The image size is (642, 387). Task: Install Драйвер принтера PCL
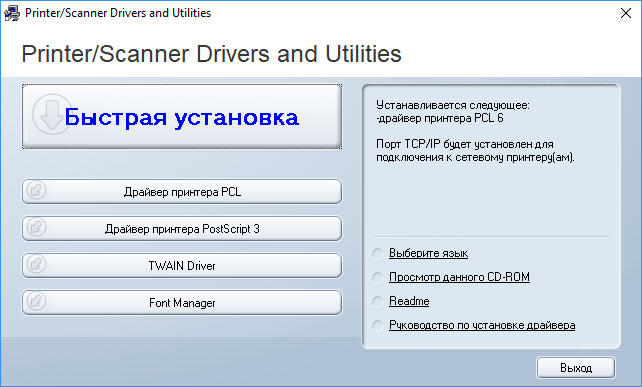point(182,192)
